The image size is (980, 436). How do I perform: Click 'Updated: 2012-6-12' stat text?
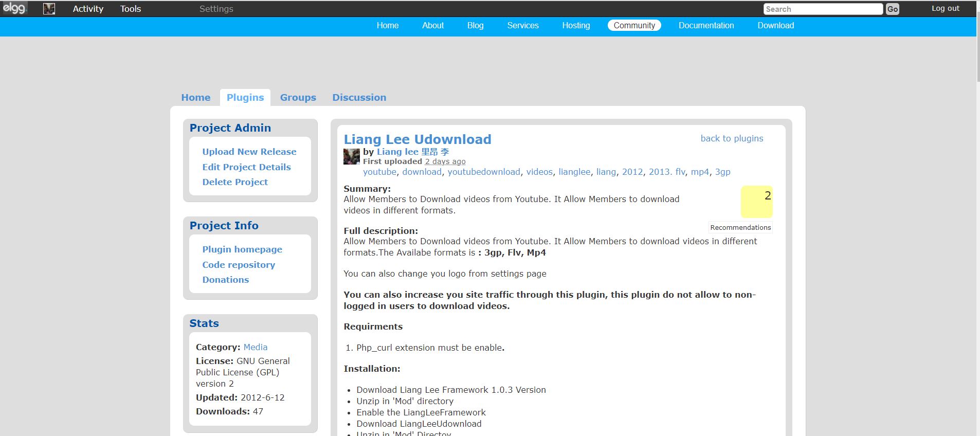[240, 397]
